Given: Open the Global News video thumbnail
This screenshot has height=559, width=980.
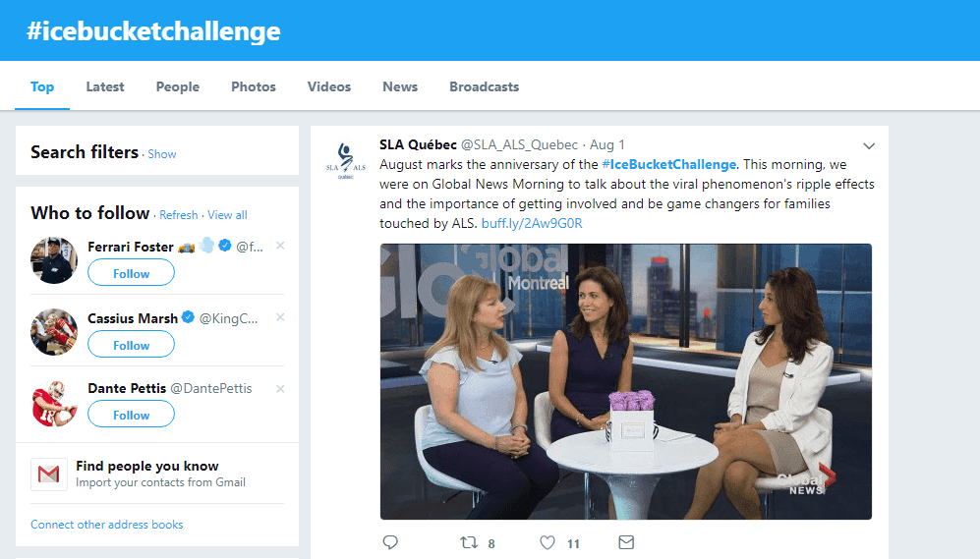Looking at the screenshot, I should [x=625, y=381].
